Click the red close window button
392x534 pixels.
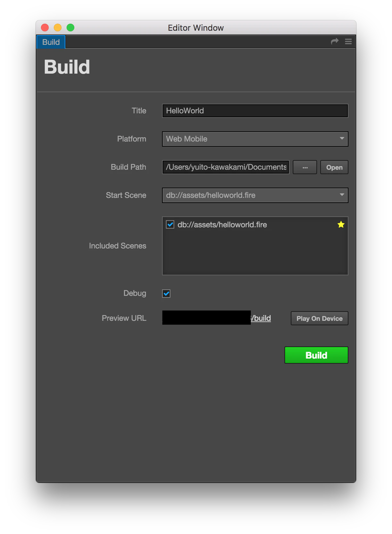click(x=45, y=28)
